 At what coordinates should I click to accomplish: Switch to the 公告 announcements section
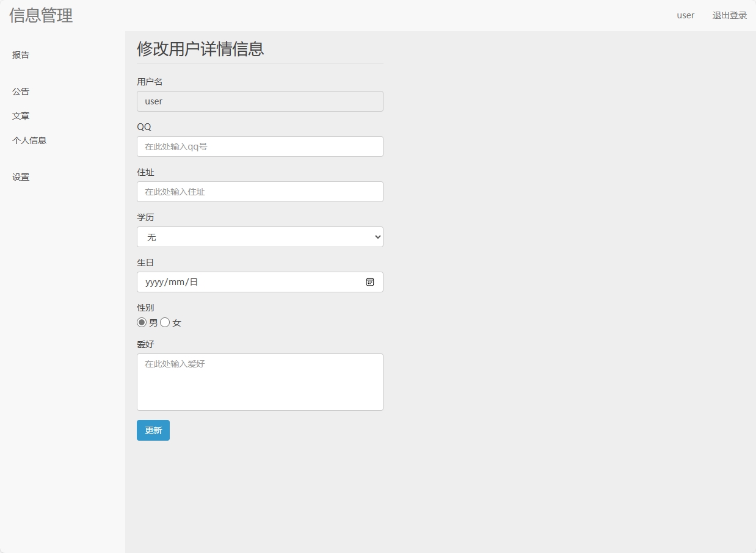click(x=20, y=92)
